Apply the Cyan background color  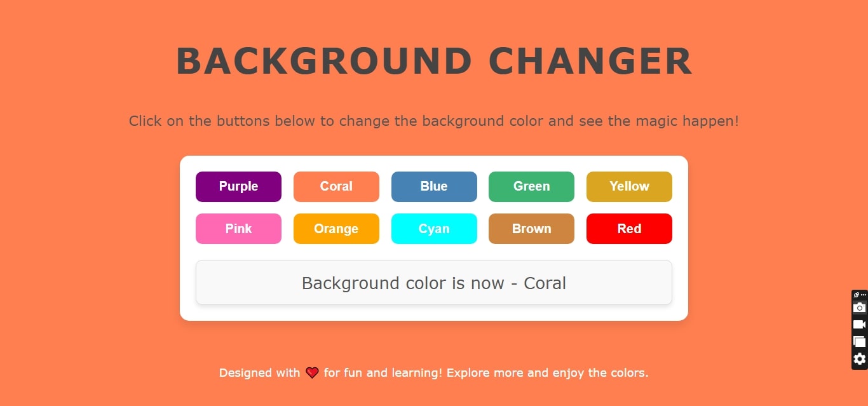(x=434, y=229)
